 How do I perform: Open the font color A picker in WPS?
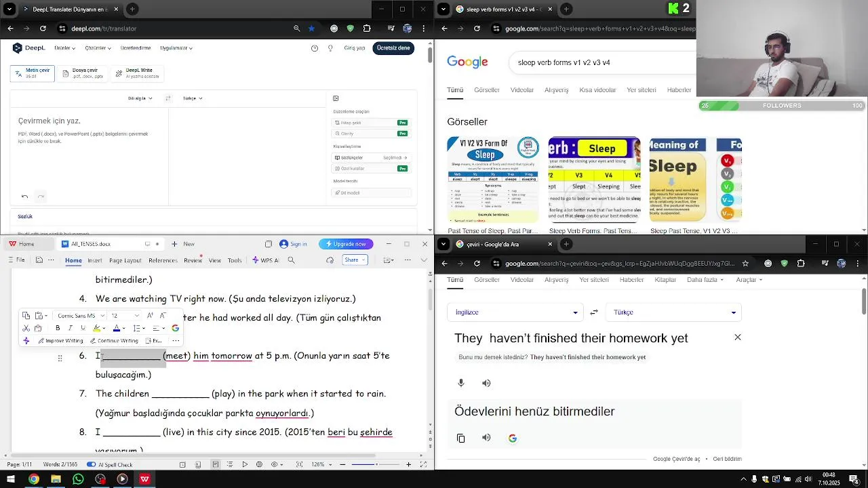coord(117,328)
